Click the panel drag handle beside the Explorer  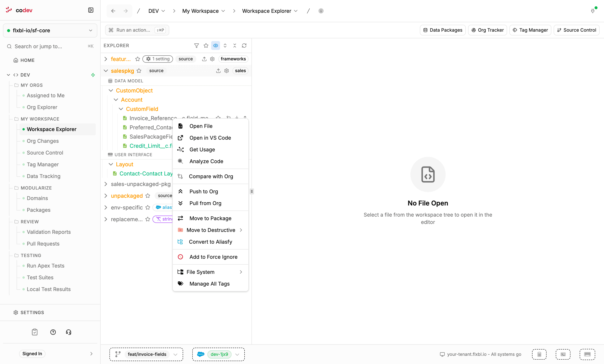[x=252, y=191]
